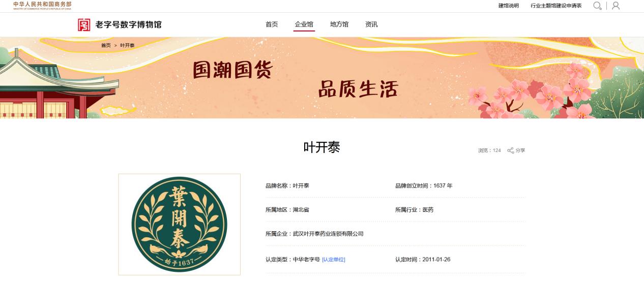Open the 首页 navigation tab
The height and width of the screenshot is (285, 644).
pyautogui.click(x=272, y=24)
